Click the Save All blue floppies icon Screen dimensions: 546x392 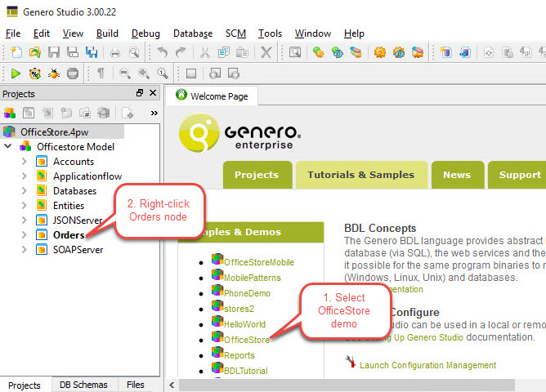(92, 52)
